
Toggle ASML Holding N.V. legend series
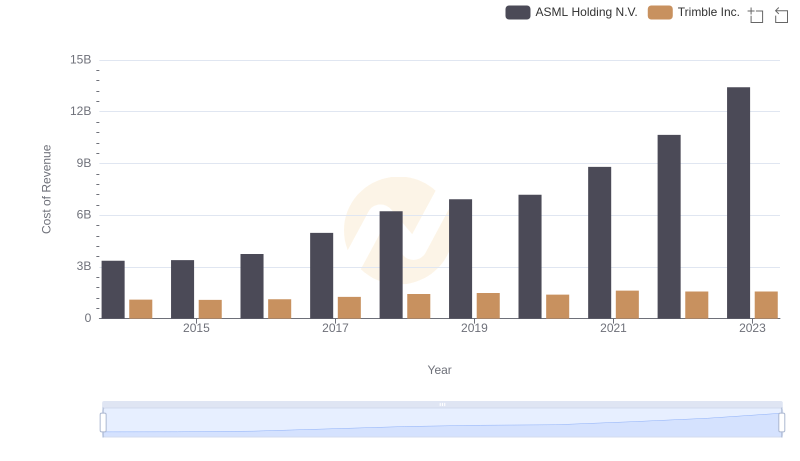[571, 12]
